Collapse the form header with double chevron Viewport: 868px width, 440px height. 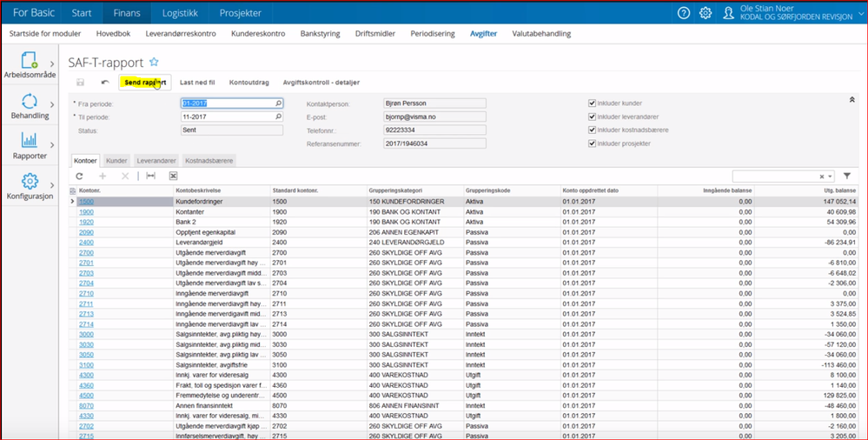852,101
